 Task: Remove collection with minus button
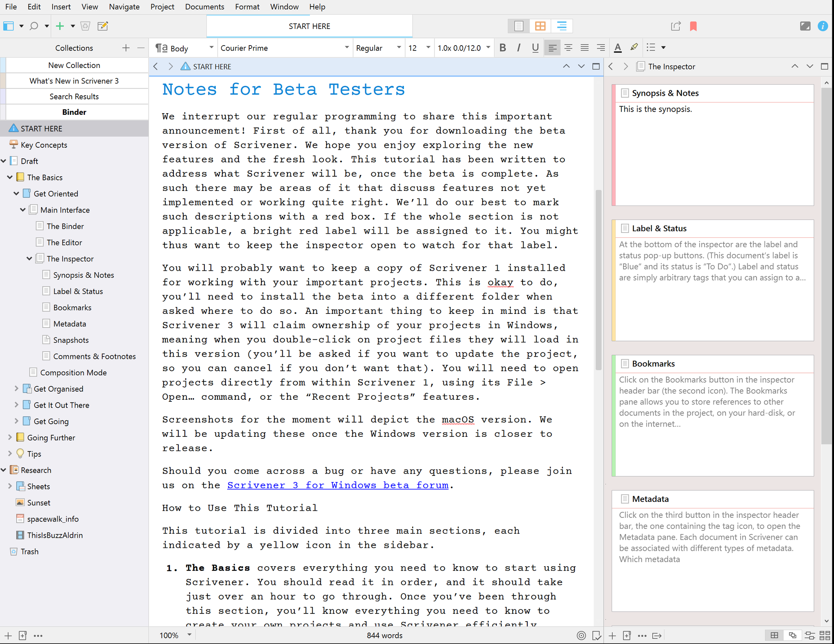(x=141, y=48)
